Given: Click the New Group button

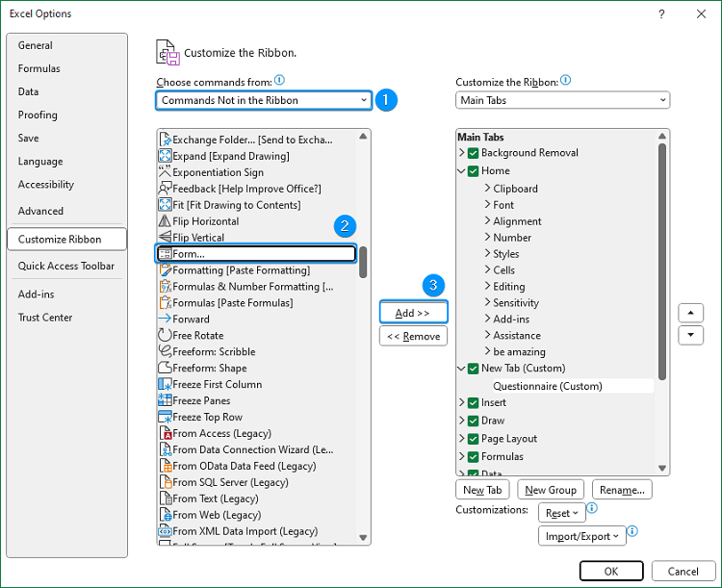Looking at the screenshot, I should point(551,490).
